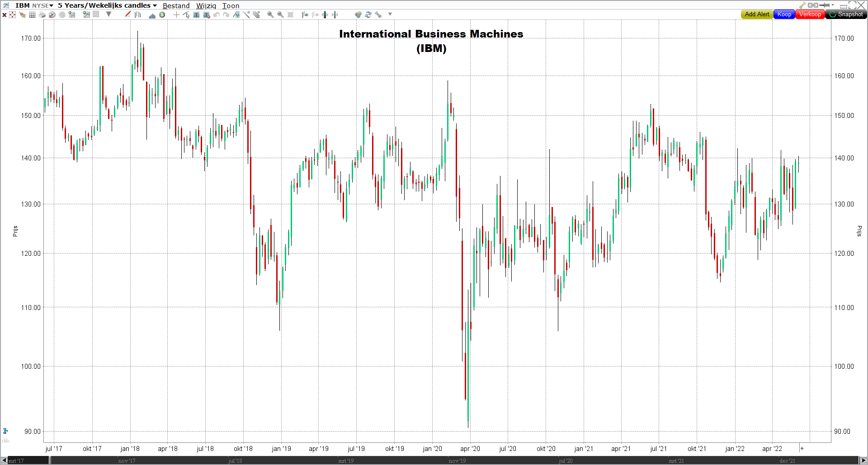Click the blue Koop button

tap(784, 14)
